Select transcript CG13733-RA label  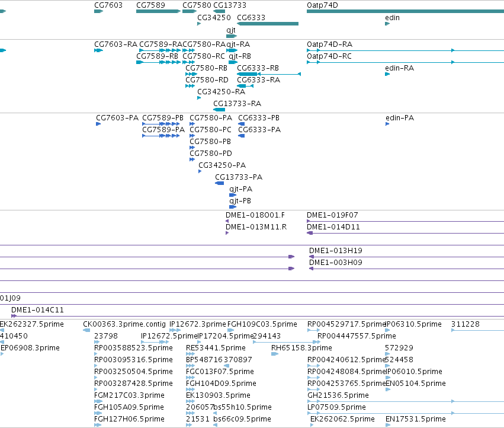pyautogui.click(x=237, y=104)
